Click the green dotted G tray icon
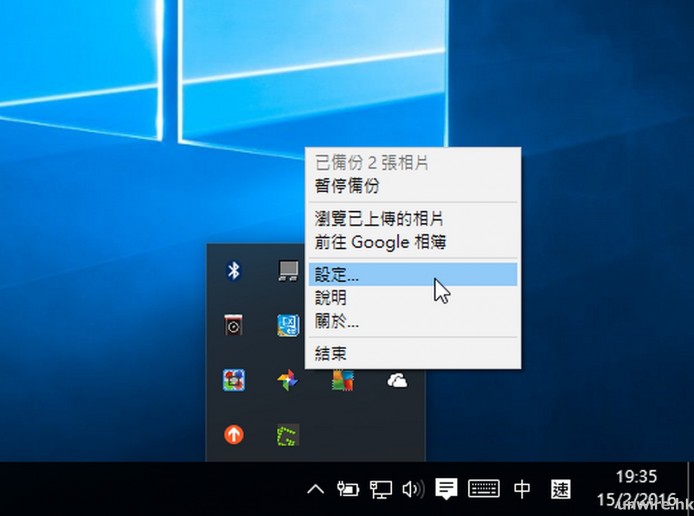The image size is (694, 516). tap(288, 435)
